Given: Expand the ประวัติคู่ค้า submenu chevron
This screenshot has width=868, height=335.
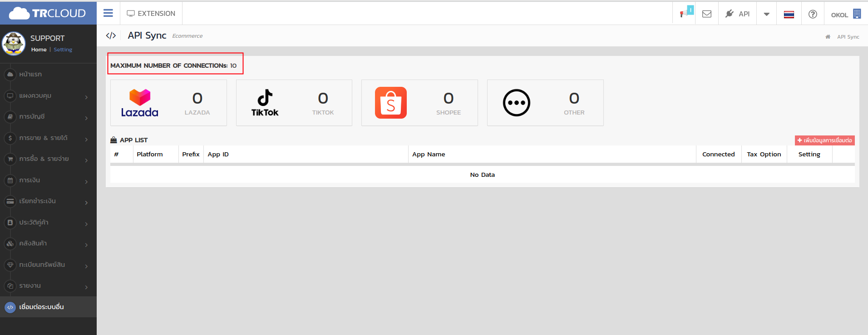Looking at the screenshot, I should (x=86, y=224).
